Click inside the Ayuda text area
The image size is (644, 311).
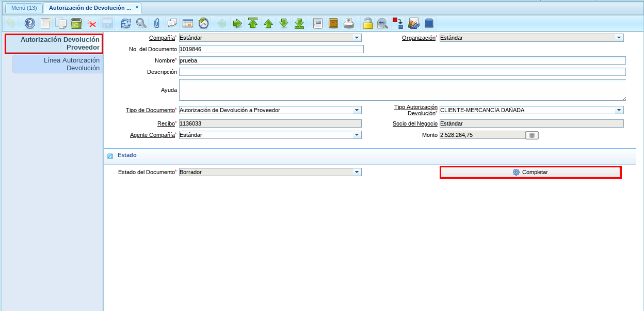point(403,90)
